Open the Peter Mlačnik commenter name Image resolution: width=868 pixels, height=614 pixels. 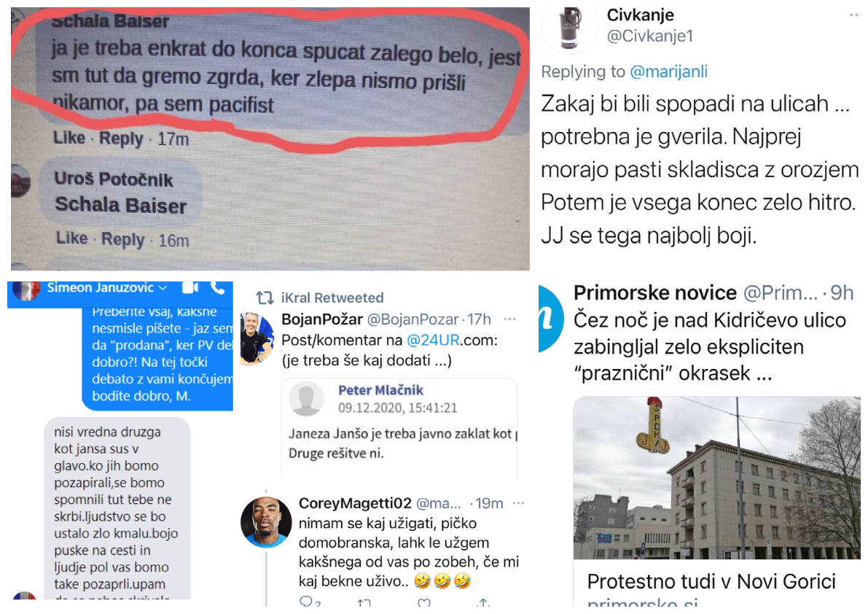(381, 390)
